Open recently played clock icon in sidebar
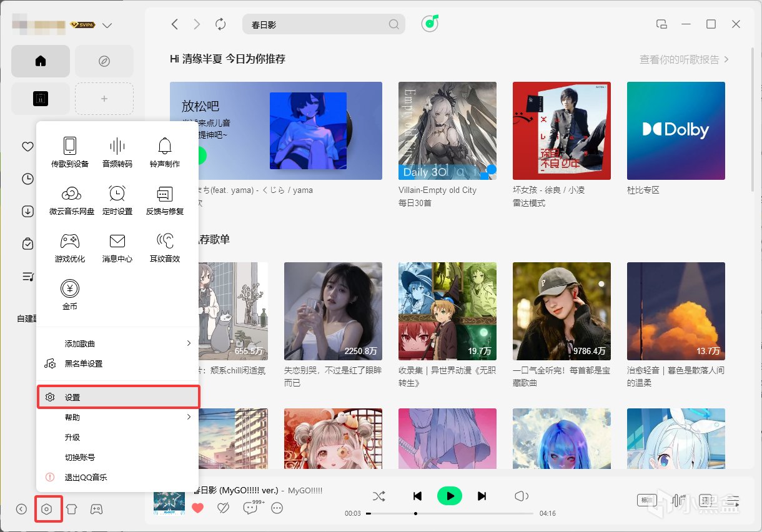 [x=27, y=179]
